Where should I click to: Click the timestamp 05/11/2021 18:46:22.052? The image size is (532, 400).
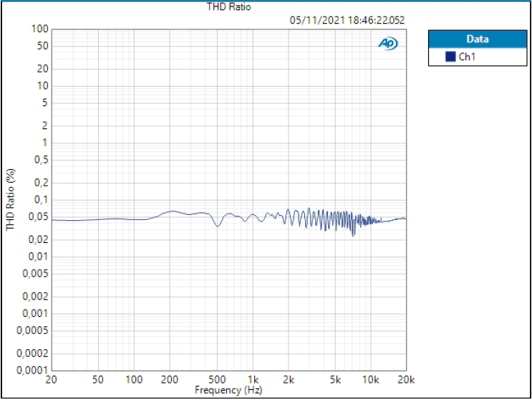(x=347, y=20)
